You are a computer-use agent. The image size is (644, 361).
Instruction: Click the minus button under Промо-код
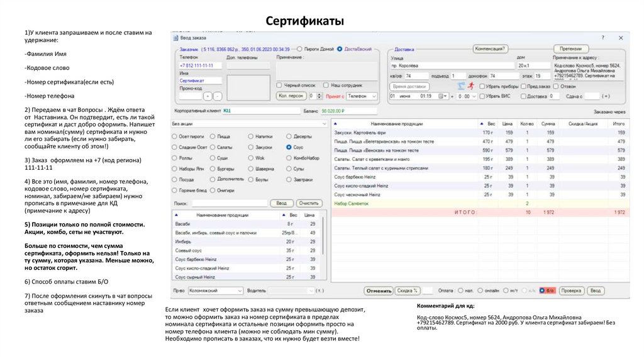pyautogui.click(x=218, y=96)
